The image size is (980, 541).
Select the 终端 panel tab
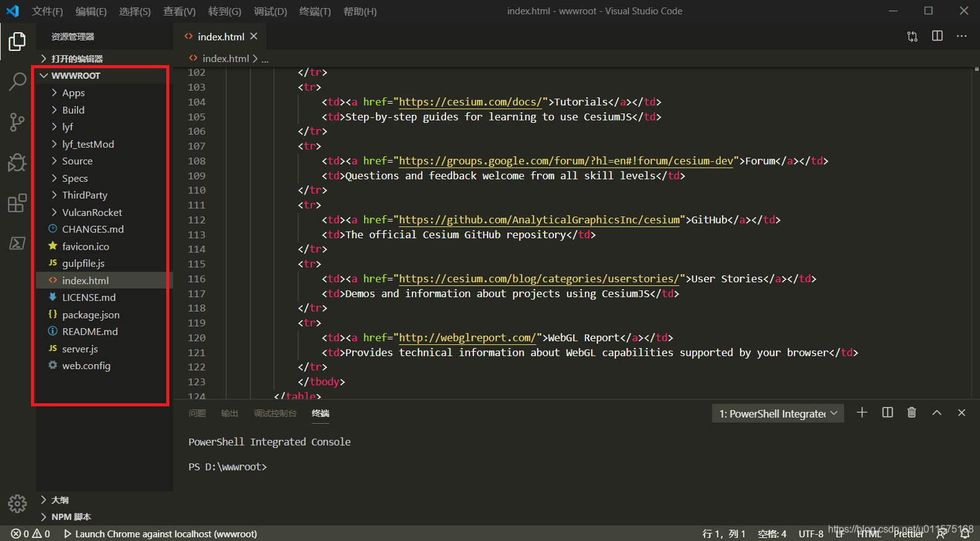[x=321, y=413]
